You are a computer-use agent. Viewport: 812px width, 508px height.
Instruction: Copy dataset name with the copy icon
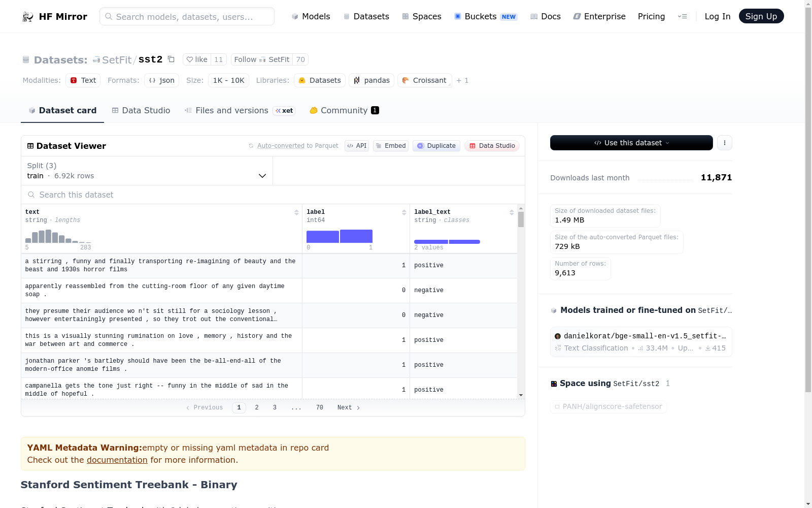172,59
